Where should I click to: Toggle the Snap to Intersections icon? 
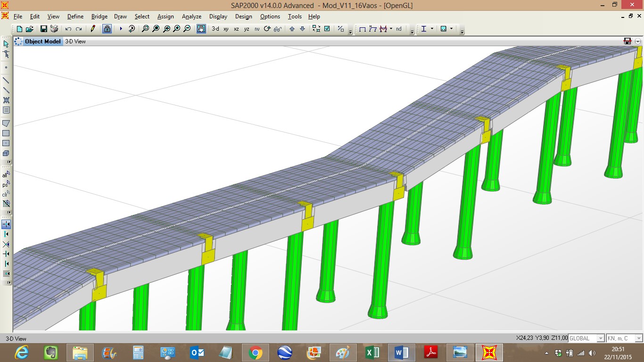(x=6, y=244)
